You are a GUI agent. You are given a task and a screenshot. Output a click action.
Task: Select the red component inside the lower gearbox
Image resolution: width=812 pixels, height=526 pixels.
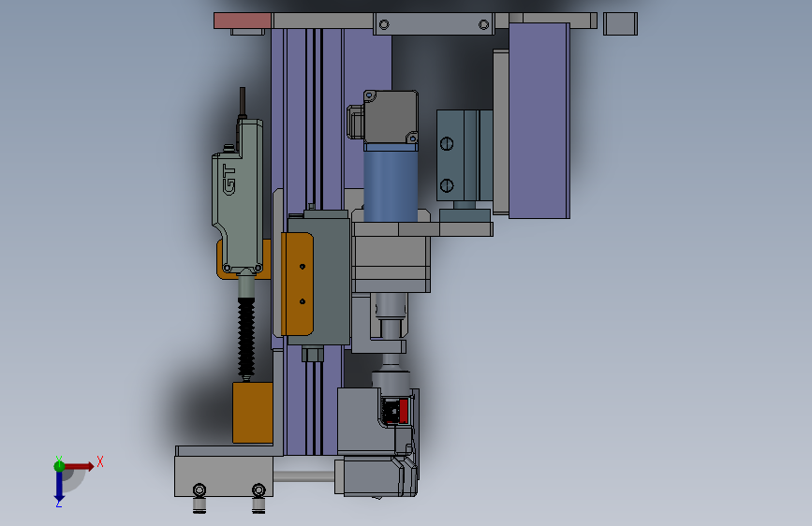pyautogui.click(x=404, y=410)
